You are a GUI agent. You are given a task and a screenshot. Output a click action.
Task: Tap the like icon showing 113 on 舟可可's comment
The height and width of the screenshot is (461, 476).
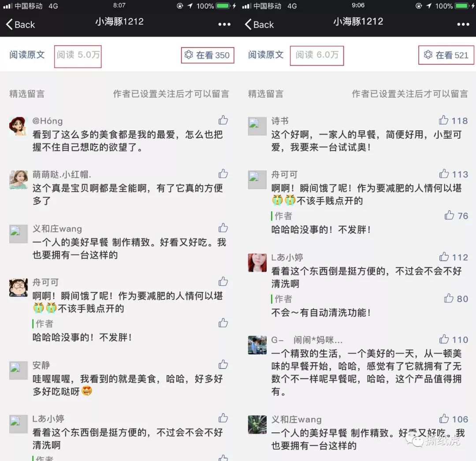point(443,174)
